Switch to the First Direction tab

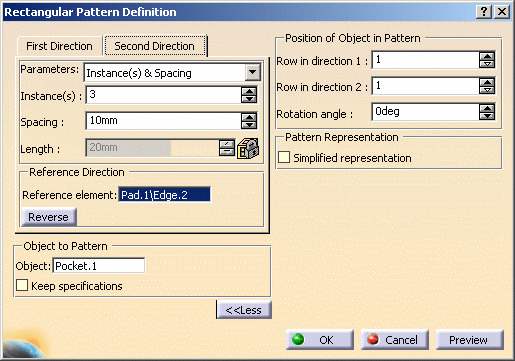point(59,46)
